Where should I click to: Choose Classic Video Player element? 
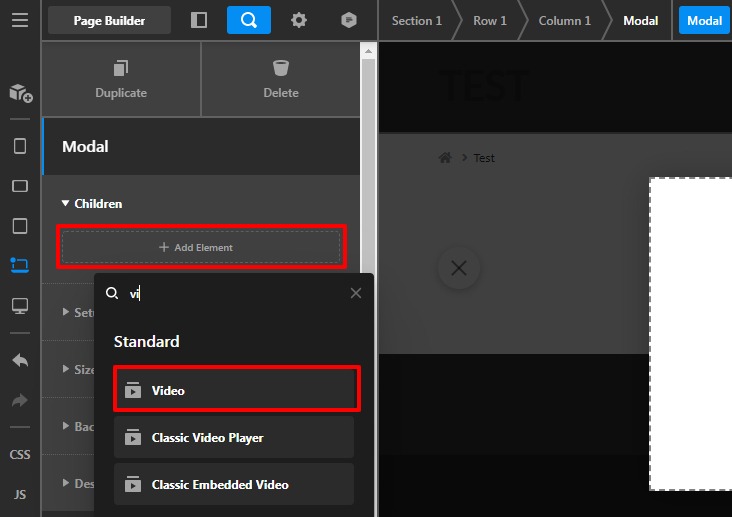pos(233,437)
